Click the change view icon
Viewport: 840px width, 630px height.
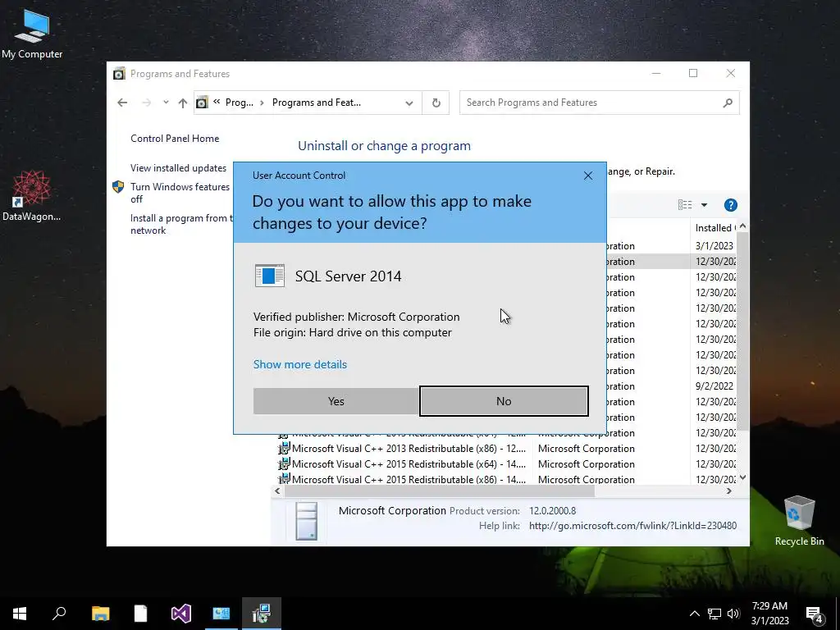[685, 204]
